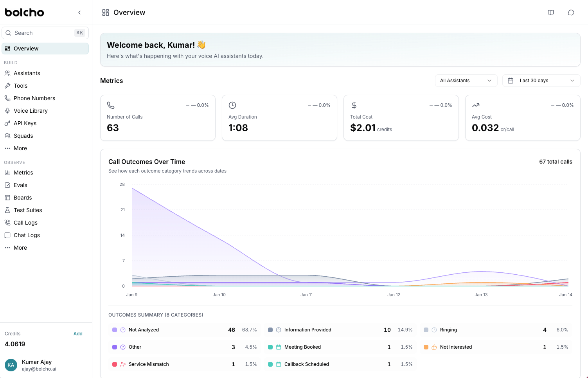Click the Callback Scheduled outcome label
588x378 pixels.
[307, 364]
